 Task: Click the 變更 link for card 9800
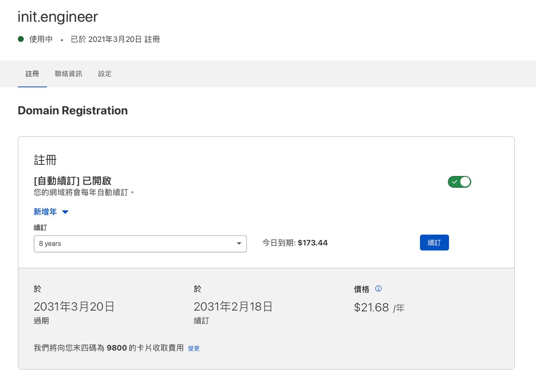(x=194, y=348)
